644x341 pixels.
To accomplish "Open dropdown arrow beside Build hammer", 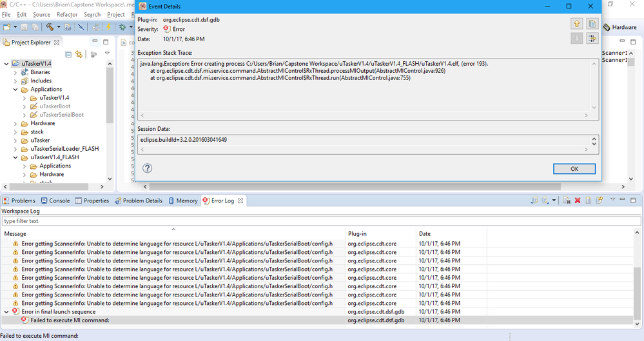I will pyautogui.click(x=58, y=27).
